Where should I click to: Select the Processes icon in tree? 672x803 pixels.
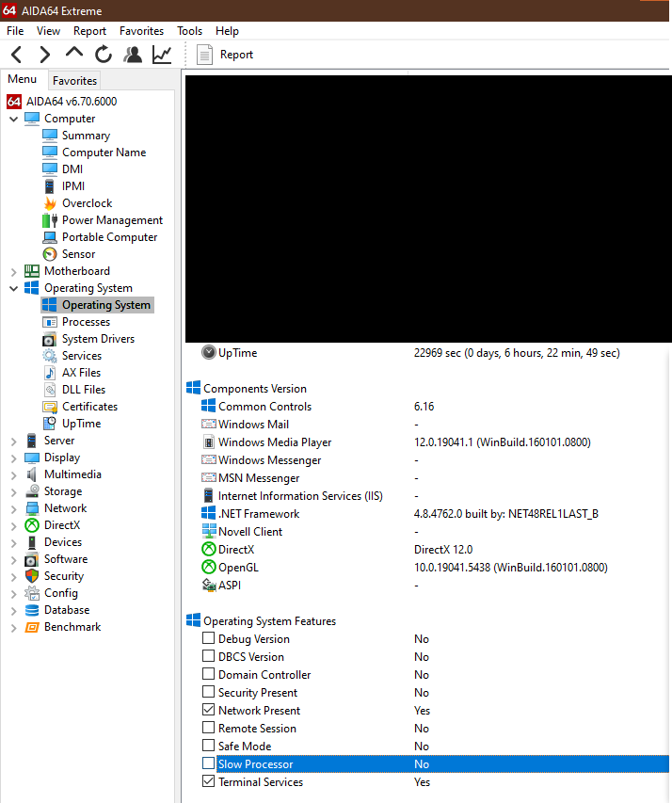pos(50,322)
